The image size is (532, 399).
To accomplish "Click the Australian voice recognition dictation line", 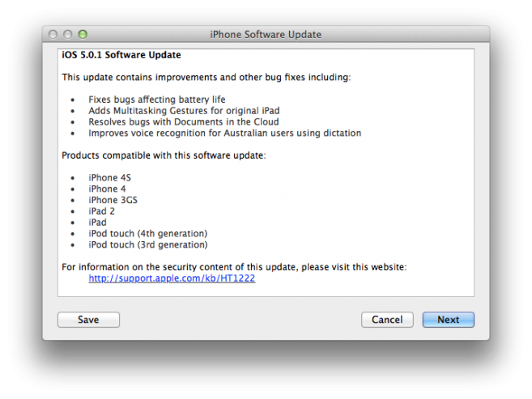I will [x=224, y=134].
